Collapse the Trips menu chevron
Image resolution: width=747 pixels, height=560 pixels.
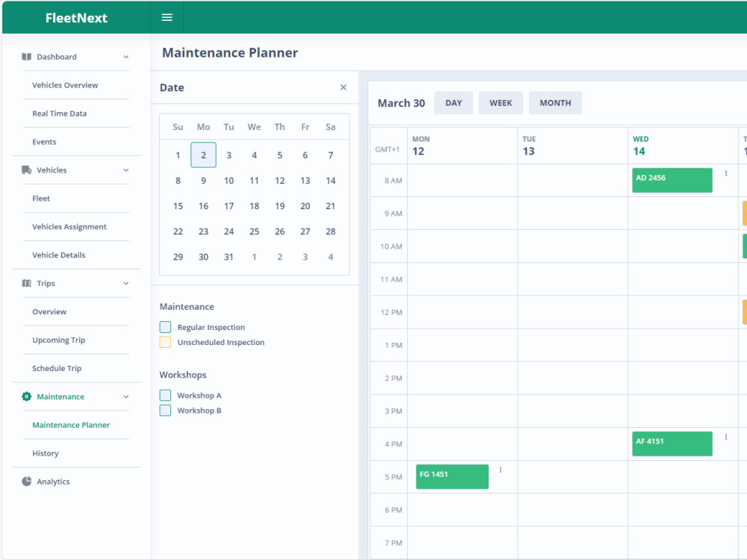click(x=126, y=283)
